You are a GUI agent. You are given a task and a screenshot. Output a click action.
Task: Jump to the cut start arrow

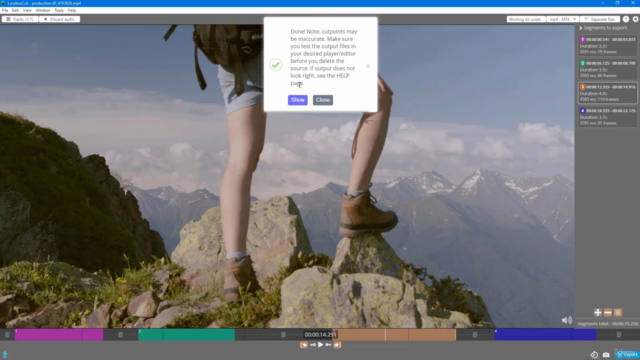(x=313, y=345)
